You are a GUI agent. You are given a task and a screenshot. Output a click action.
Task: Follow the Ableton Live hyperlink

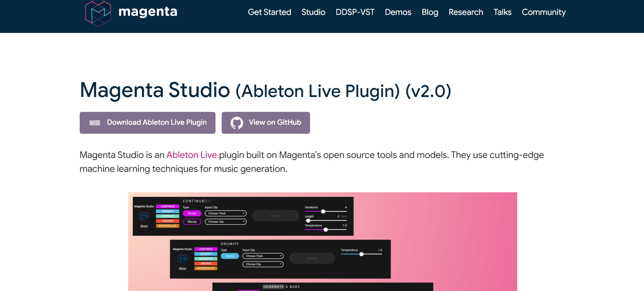192,155
